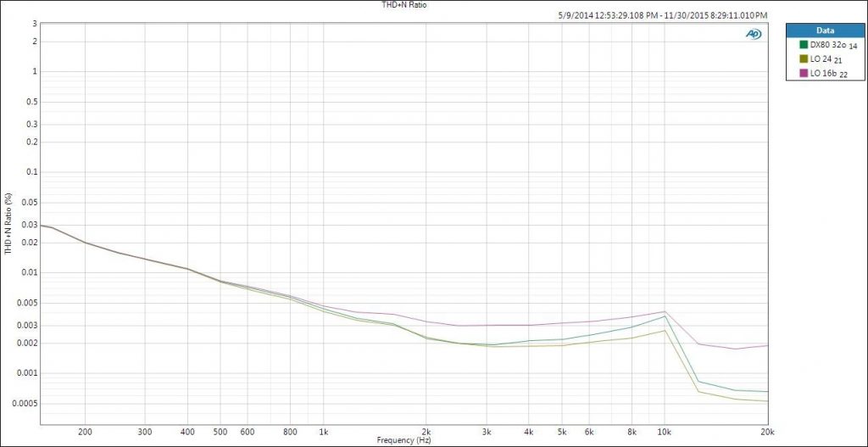868x447 pixels.
Task: Click the 1k frequency tick label
Action: [x=324, y=432]
